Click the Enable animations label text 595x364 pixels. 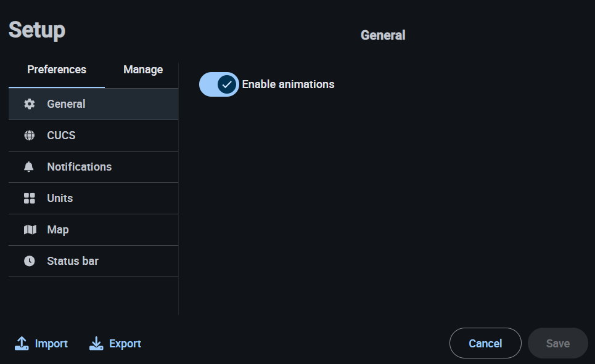point(288,84)
